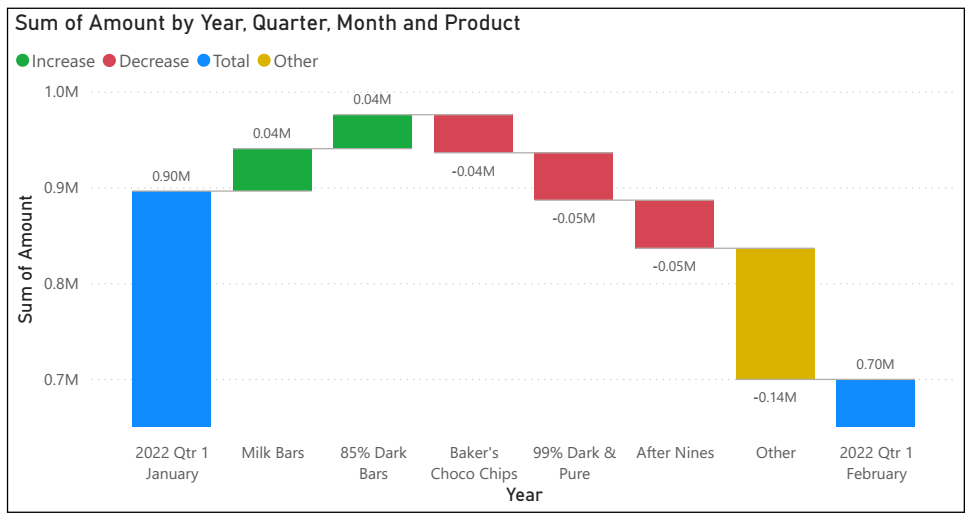Select the Total legend label
The image size is (973, 517).
(231, 62)
